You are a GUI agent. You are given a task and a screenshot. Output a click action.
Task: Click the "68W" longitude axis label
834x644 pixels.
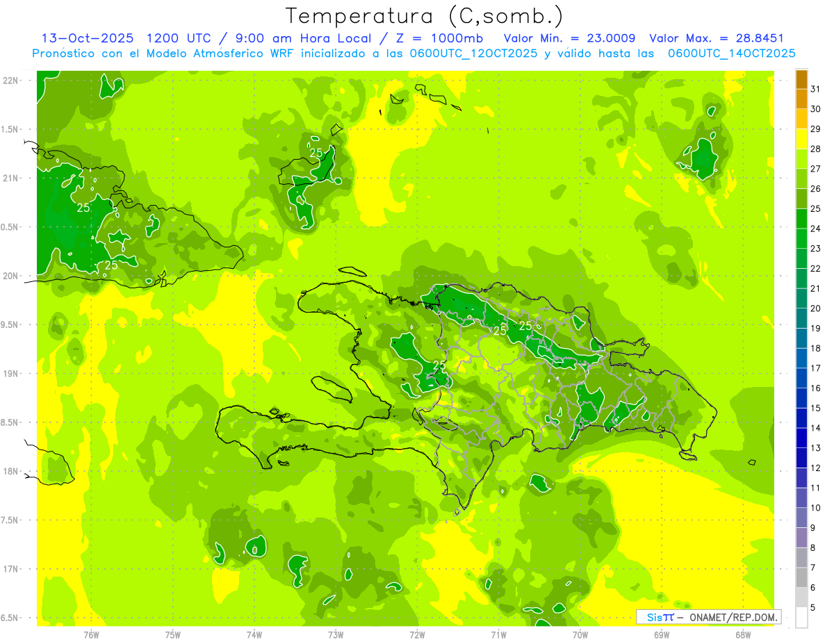(x=743, y=635)
